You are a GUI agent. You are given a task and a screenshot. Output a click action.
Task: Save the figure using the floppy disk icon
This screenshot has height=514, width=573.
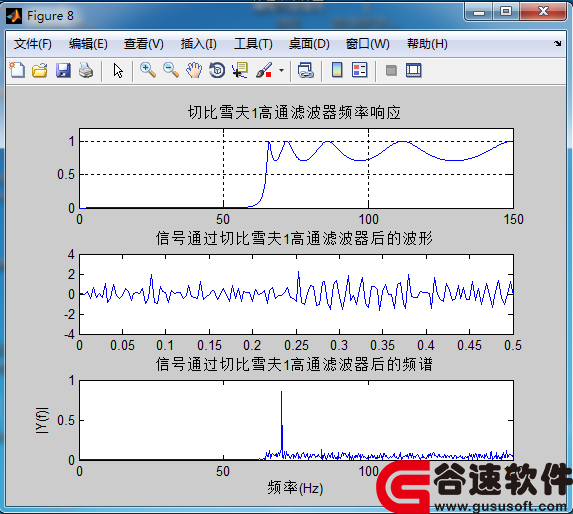pos(63,70)
